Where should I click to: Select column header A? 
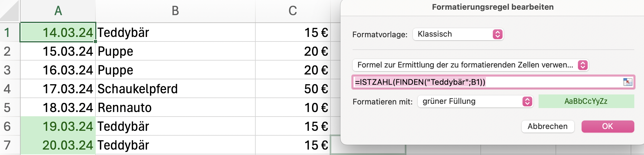click(x=58, y=11)
